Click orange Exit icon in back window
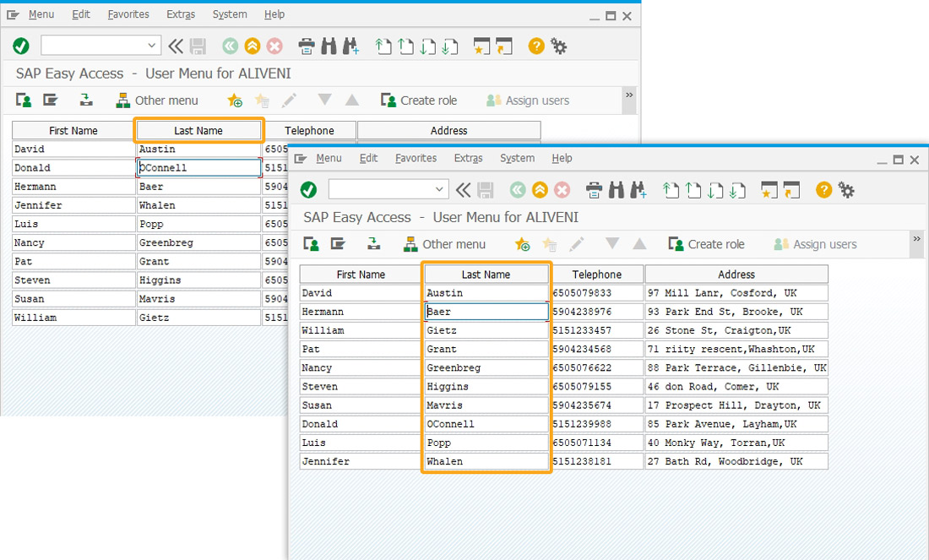 tap(253, 46)
